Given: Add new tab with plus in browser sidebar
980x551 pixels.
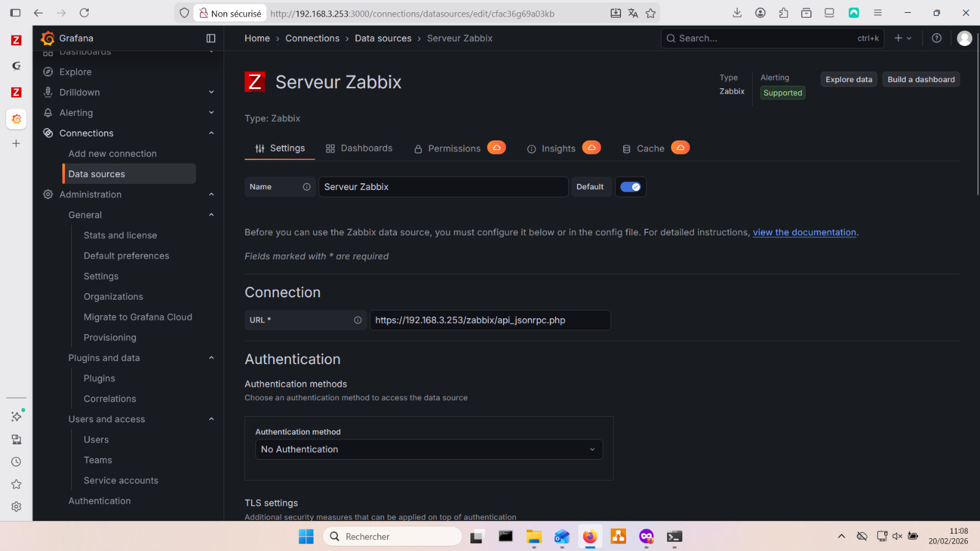Looking at the screenshot, I should pyautogui.click(x=17, y=143).
